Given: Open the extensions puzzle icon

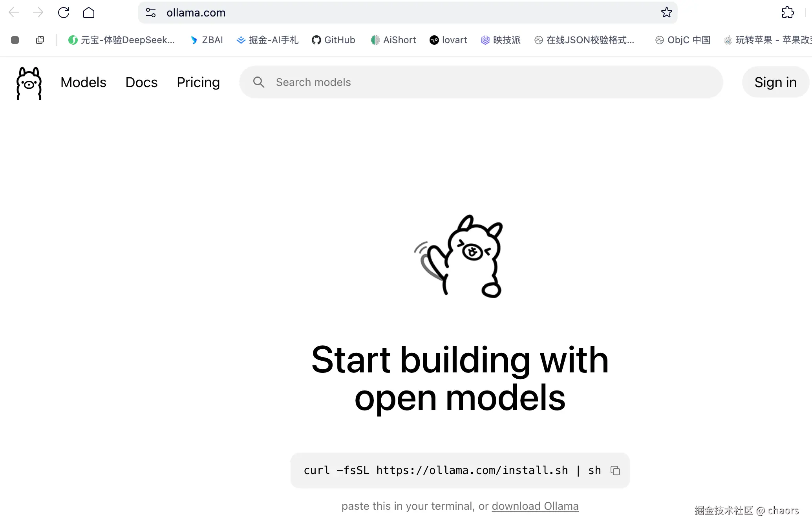Looking at the screenshot, I should click(x=787, y=13).
